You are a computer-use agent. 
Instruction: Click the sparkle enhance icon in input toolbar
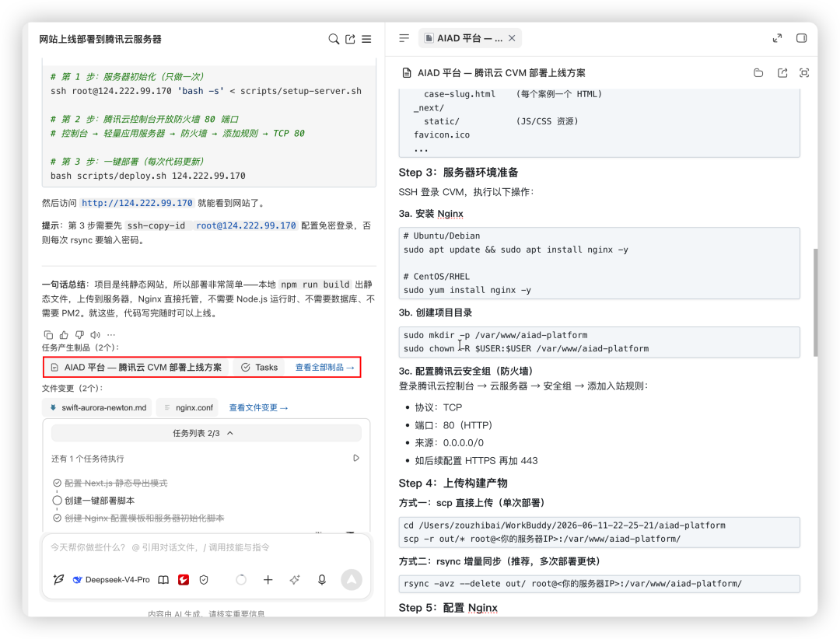tap(295, 580)
